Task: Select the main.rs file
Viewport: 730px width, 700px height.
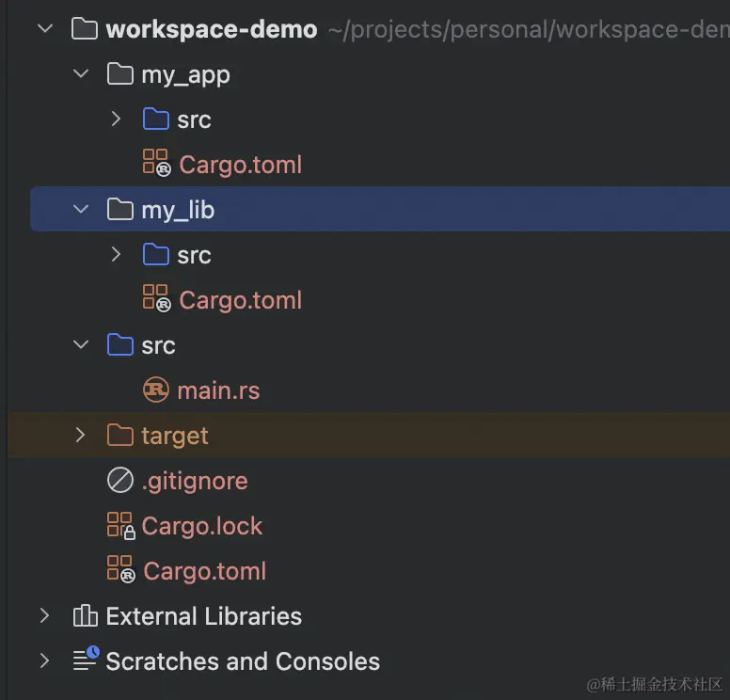Action: 218,390
